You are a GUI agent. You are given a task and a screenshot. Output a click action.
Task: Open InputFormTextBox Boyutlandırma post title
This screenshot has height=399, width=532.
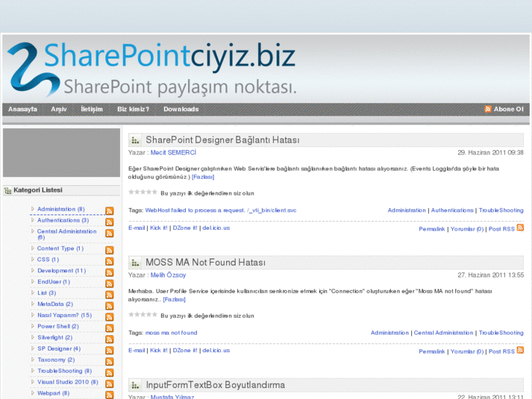pyautogui.click(x=215, y=385)
